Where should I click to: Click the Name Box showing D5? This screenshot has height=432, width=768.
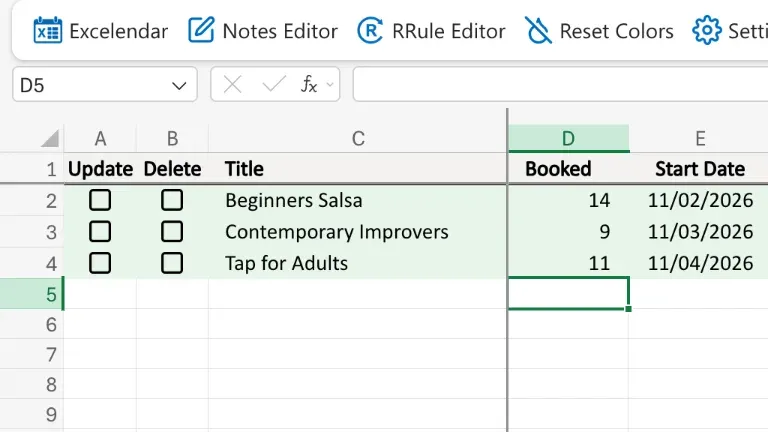pos(105,85)
